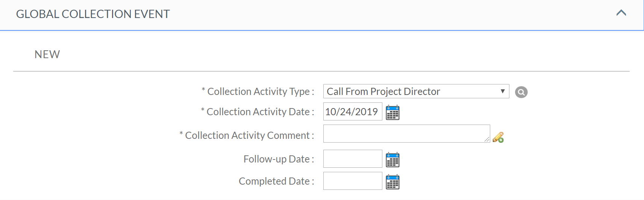Collapse the Global Collection Event panel chevron
The height and width of the screenshot is (200, 644).
(621, 13)
